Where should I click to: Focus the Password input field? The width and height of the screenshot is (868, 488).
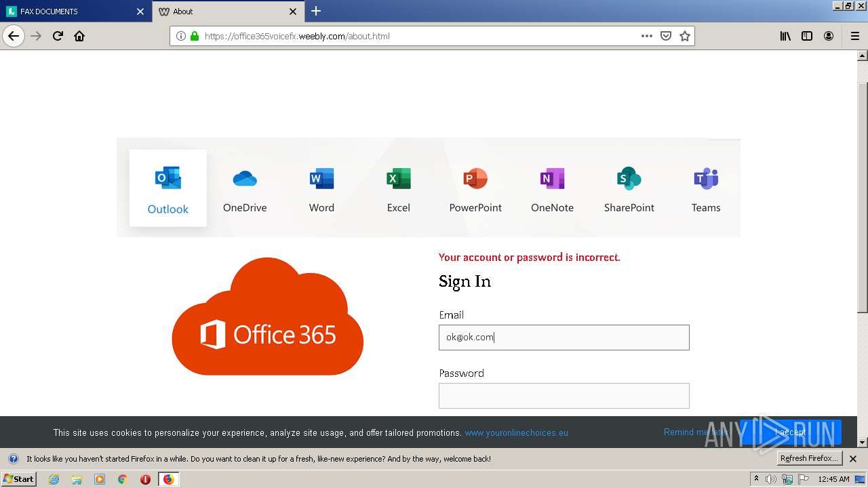(564, 396)
